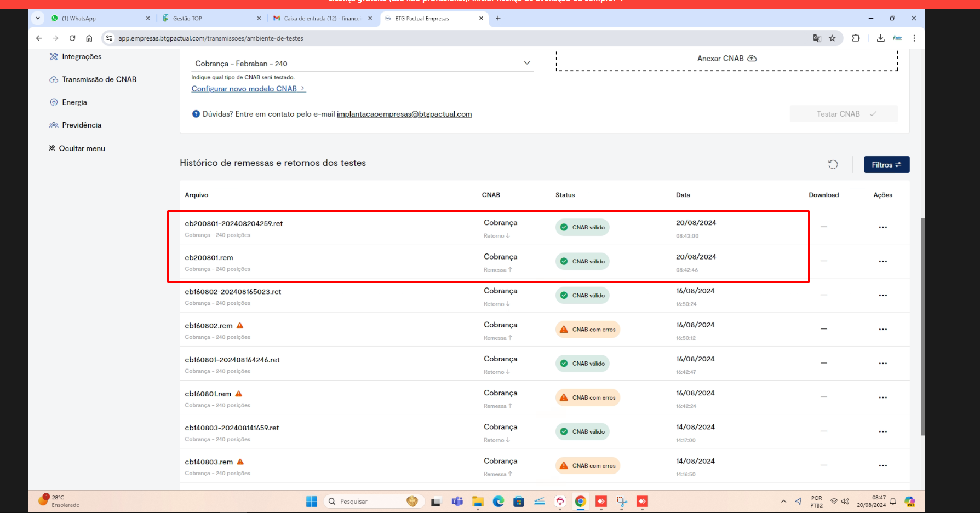Show Chrome downloads
This screenshot has height=513, width=980.
point(880,38)
